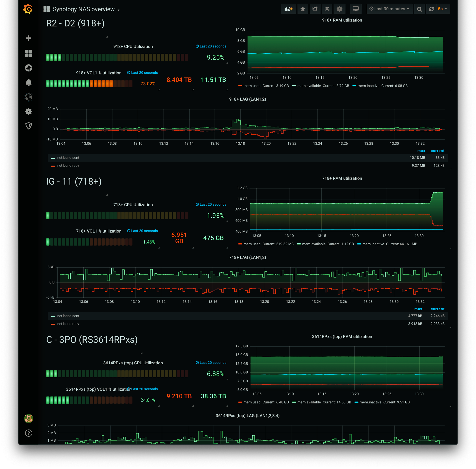Screen dimensions: 476x469
Task: Click the dashboard grid icon beside title
Action: click(x=46, y=9)
